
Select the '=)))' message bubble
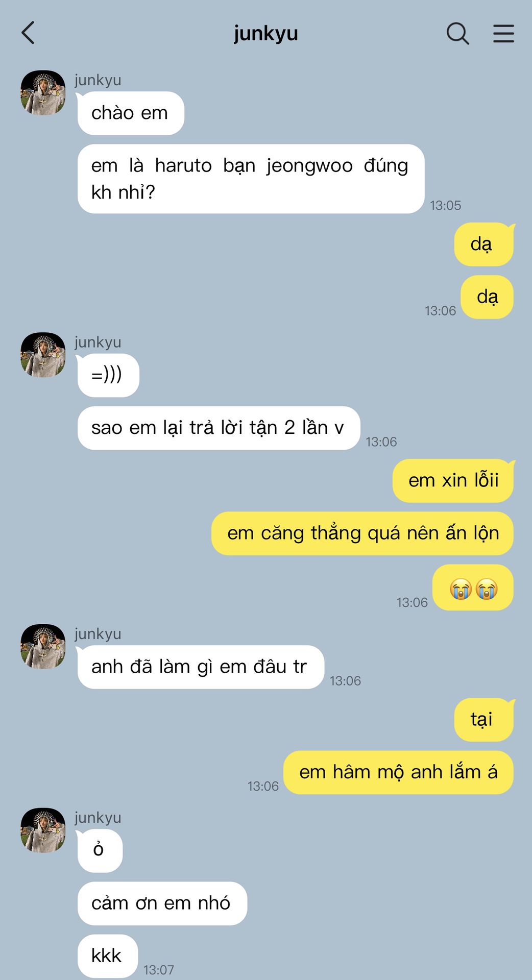pos(108,375)
